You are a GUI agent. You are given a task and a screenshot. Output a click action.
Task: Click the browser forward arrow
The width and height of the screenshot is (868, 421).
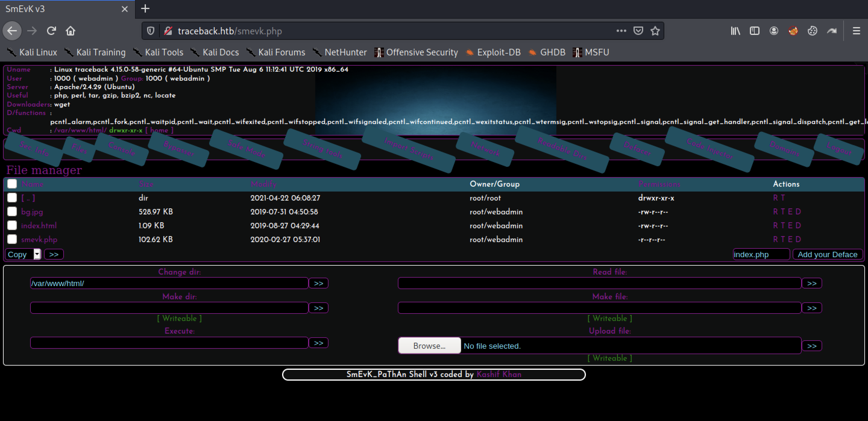(x=32, y=31)
